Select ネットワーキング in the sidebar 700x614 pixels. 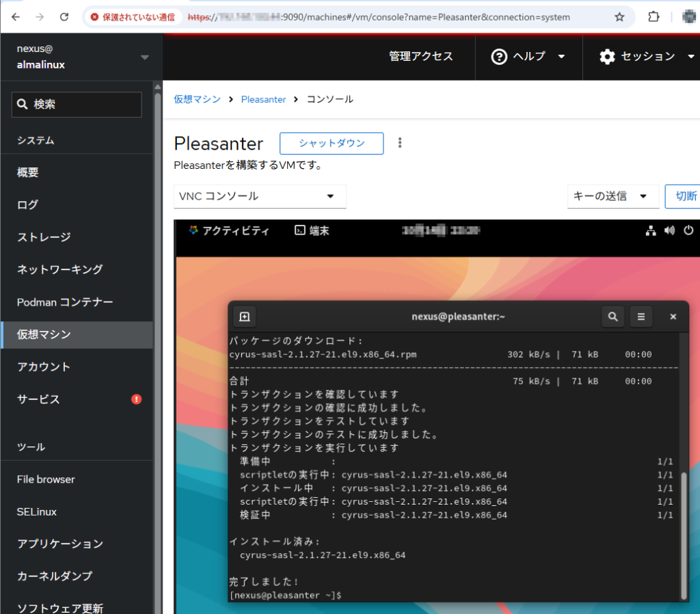(60, 269)
